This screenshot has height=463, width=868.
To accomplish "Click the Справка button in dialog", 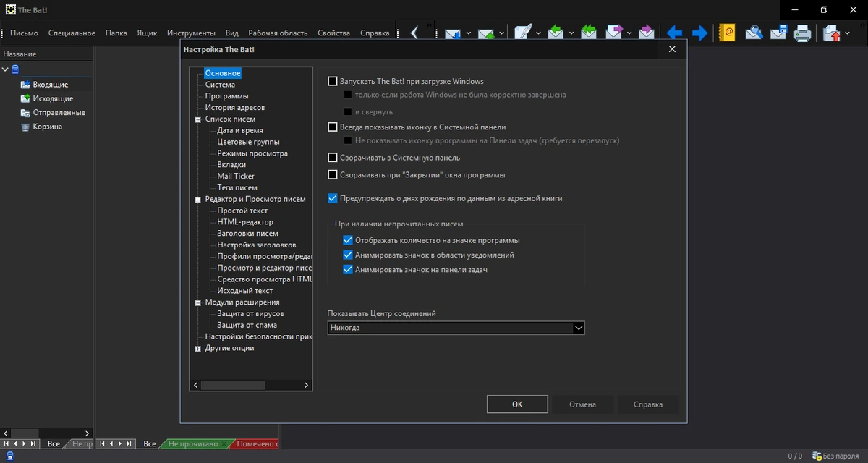I will click(648, 404).
